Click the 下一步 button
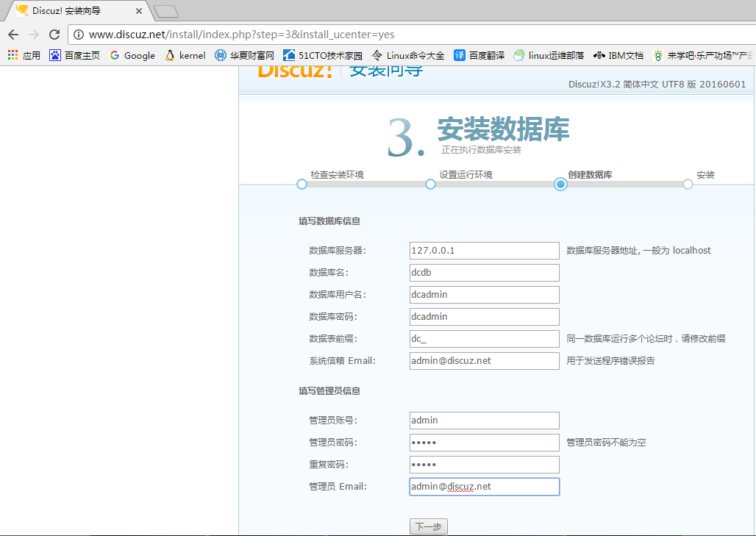 click(429, 527)
